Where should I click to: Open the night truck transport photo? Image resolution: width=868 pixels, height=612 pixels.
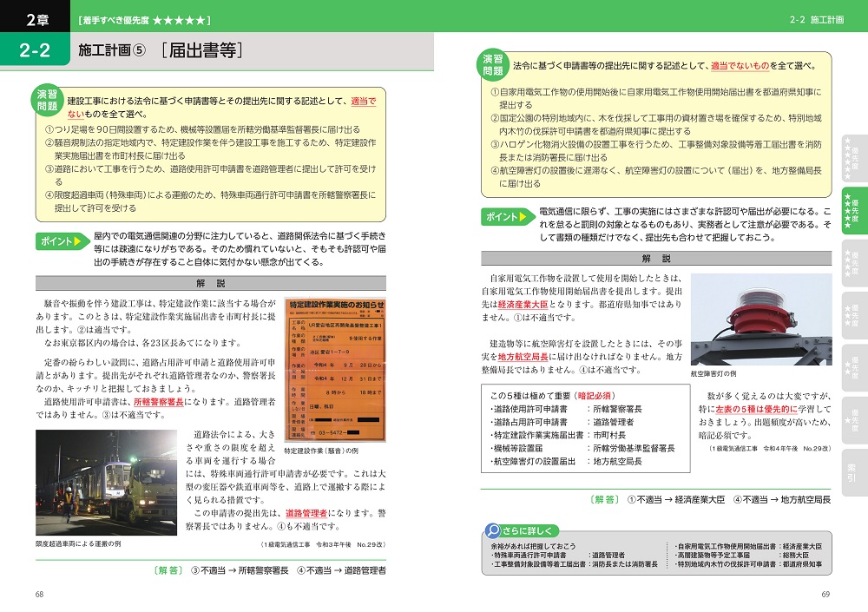[106, 482]
